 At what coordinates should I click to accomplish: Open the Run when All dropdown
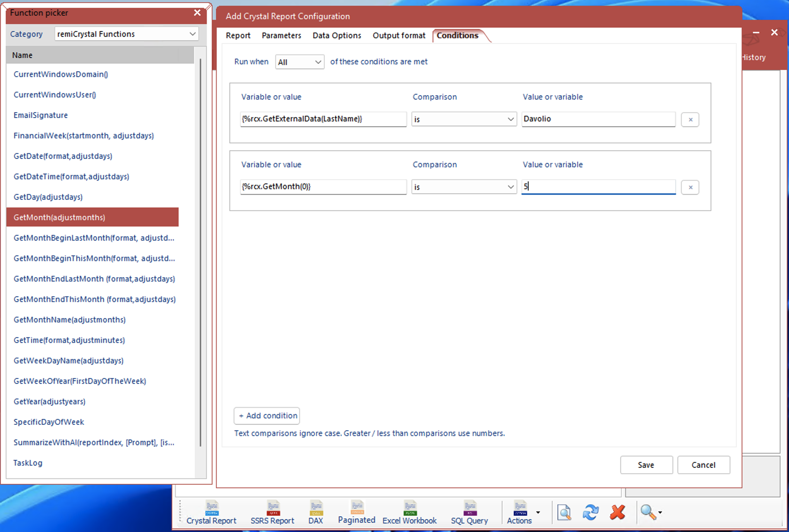tap(300, 62)
